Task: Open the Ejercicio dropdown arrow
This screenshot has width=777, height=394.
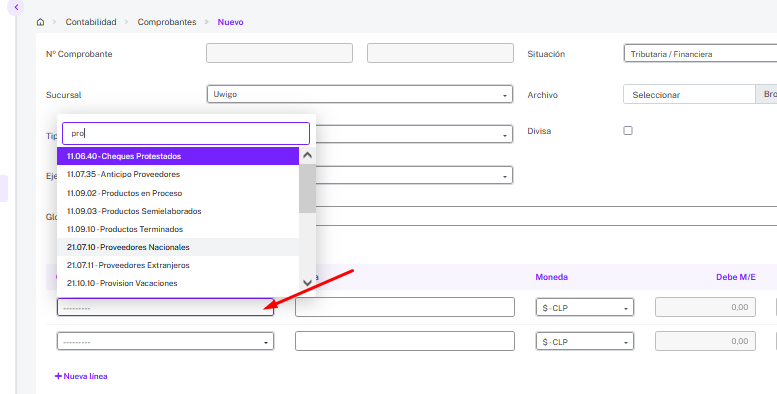Action: coord(504,176)
